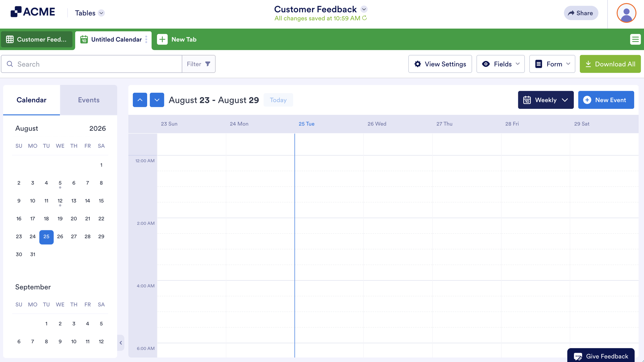Select August 5 in mini calendar
Viewport: 644px width, 362px height.
(x=60, y=183)
